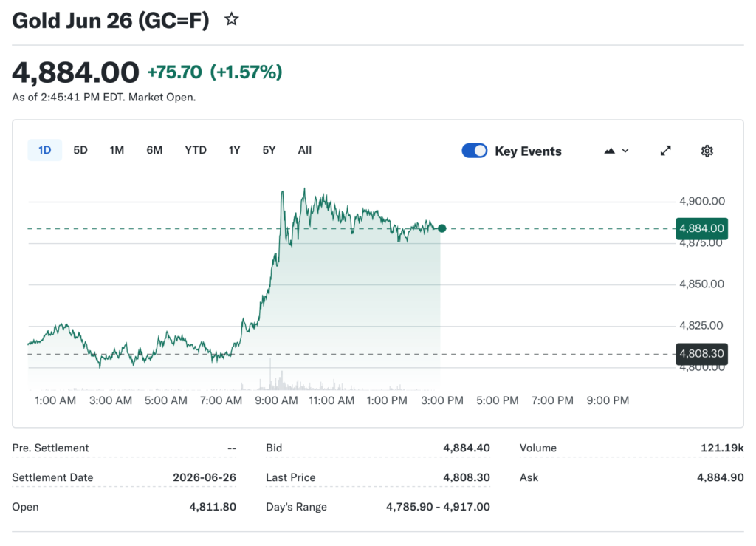Switch to the 5D chart view

tap(80, 150)
